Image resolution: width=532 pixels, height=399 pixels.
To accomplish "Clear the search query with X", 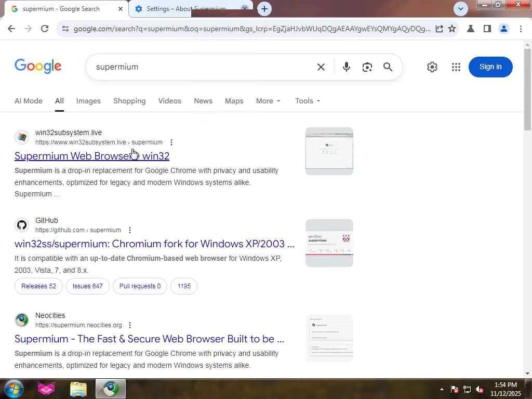I will tap(321, 67).
